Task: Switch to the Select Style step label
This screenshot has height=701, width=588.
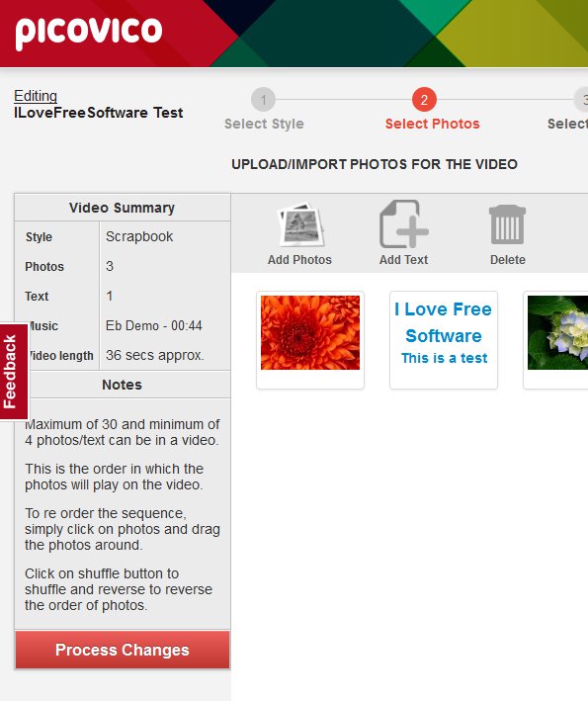Action: click(x=264, y=124)
